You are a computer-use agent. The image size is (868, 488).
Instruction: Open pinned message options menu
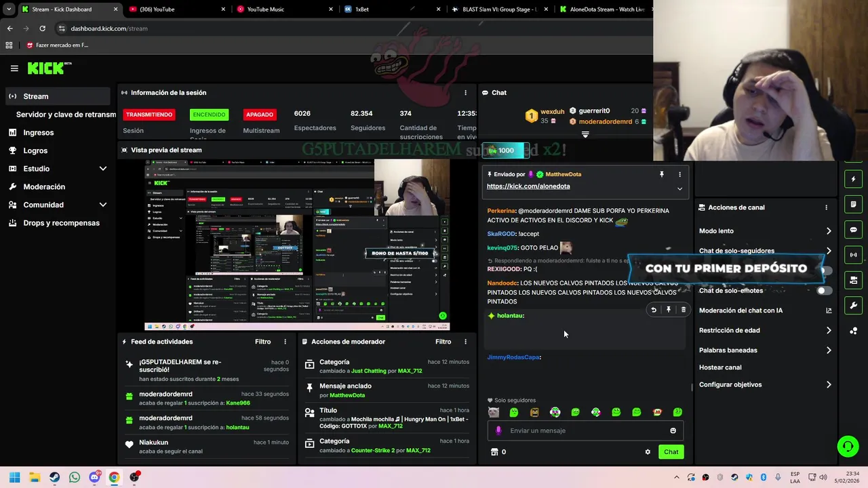(679, 174)
